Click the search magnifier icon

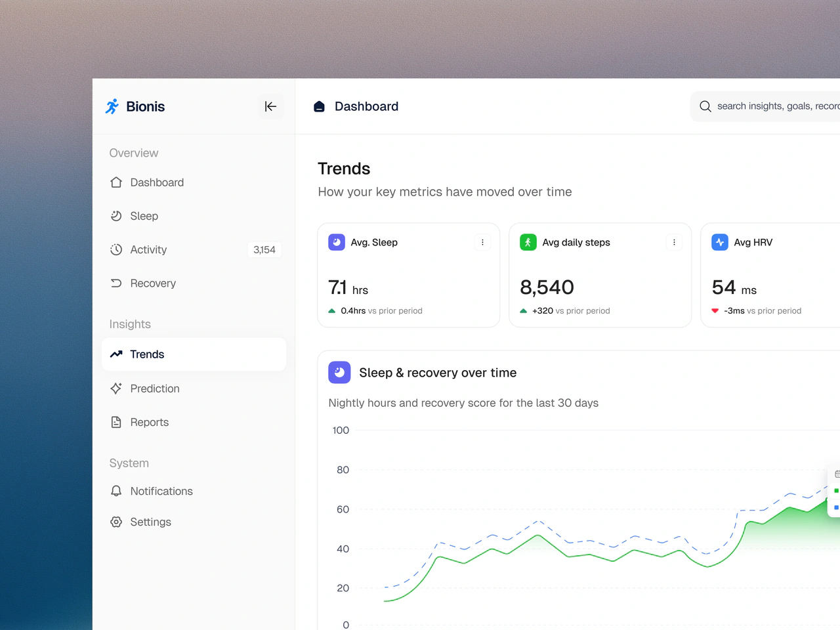705,106
